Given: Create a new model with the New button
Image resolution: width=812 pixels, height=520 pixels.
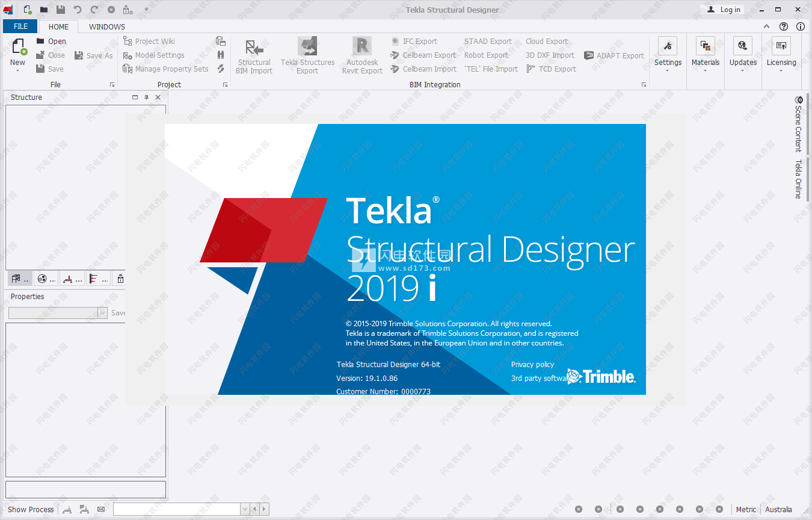Looking at the screenshot, I should pos(18,54).
